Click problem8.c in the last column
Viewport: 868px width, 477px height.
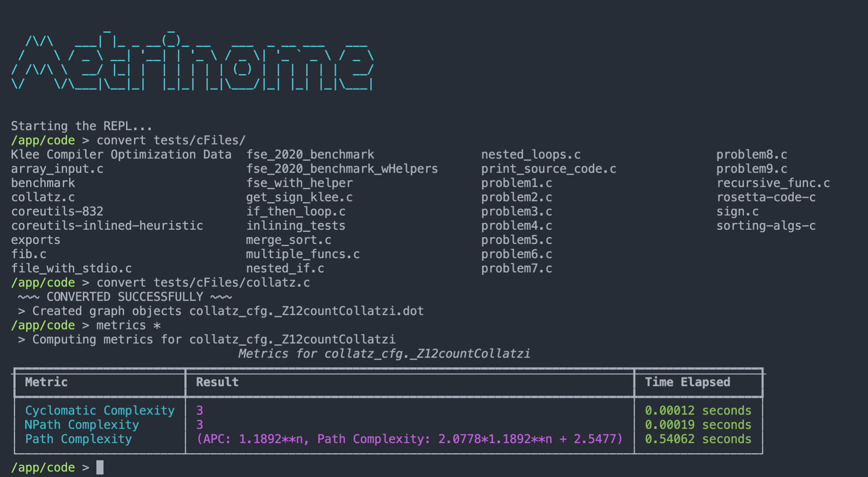click(x=751, y=155)
